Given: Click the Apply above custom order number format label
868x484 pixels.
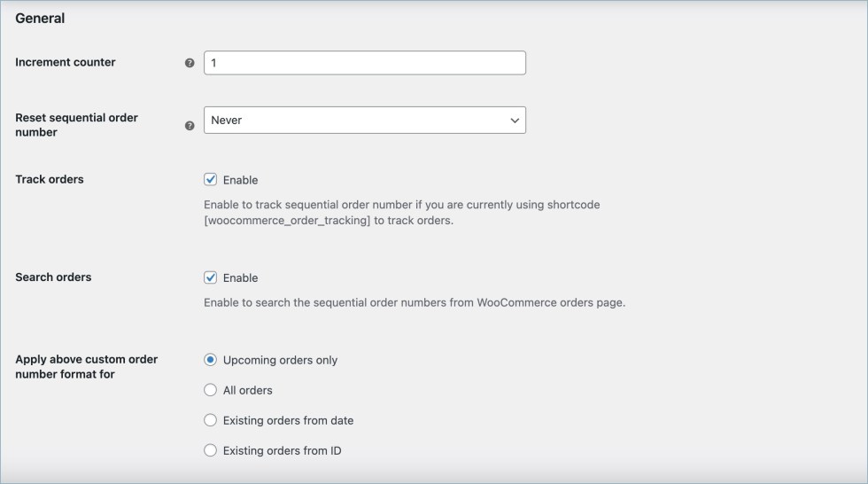Looking at the screenshot, I should [86, 367].
